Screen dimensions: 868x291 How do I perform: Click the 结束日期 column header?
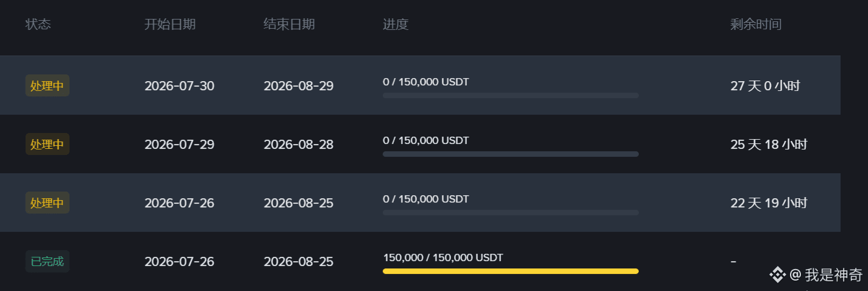click(x=289, y=24)
